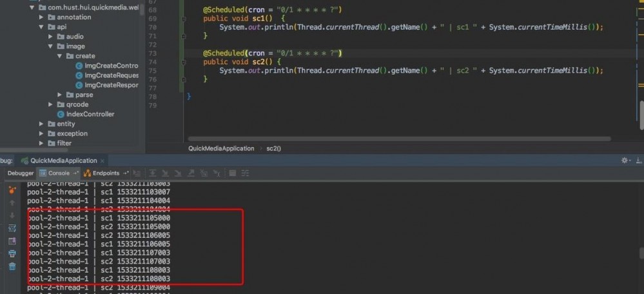Click the orange icon atop console gutter
This screenshot has height=294, width=644.
(12, 190)
